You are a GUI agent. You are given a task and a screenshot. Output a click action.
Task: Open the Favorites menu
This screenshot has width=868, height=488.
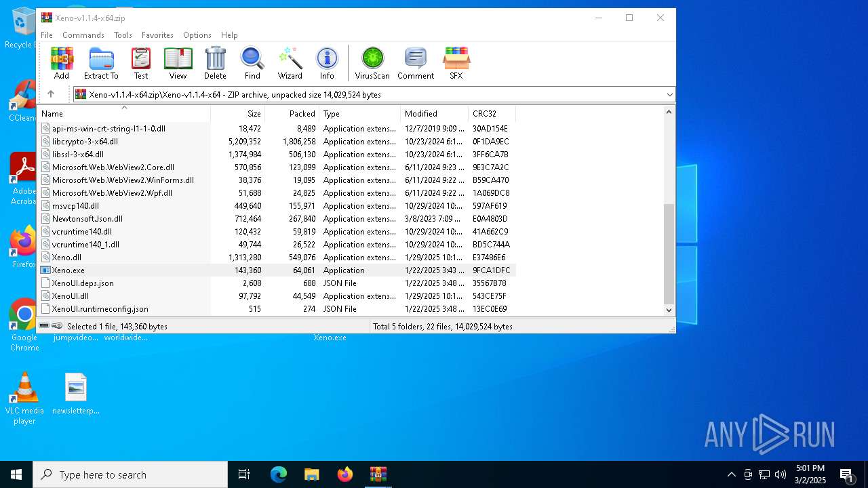pos(157,35)
